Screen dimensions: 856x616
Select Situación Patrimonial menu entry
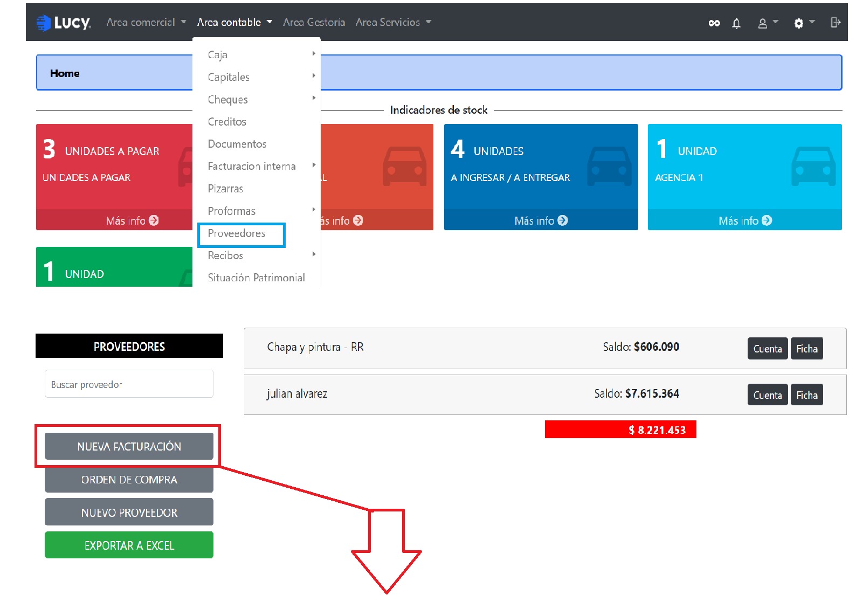[257, 278]
